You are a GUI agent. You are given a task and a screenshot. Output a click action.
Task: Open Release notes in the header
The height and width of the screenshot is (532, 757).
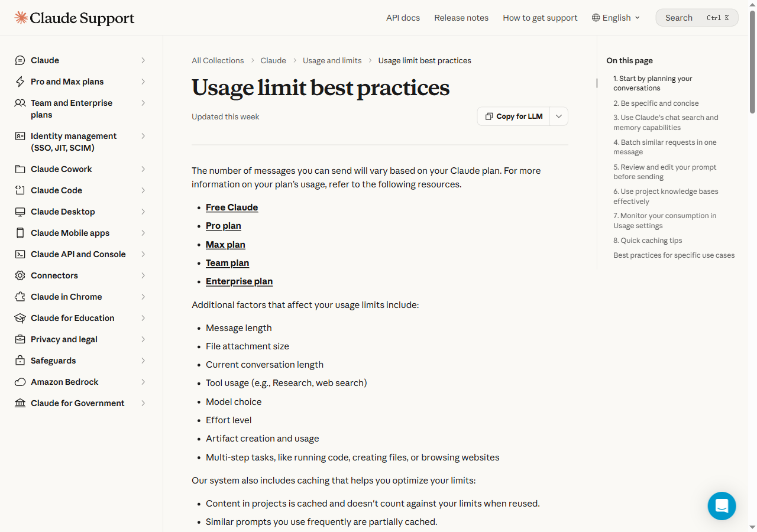[461, 18]
